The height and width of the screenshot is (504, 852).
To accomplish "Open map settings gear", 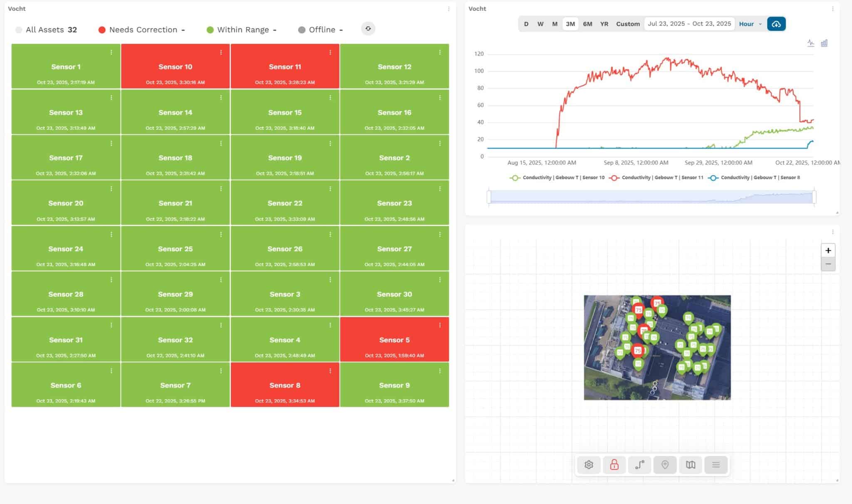I will pos(588,464).
